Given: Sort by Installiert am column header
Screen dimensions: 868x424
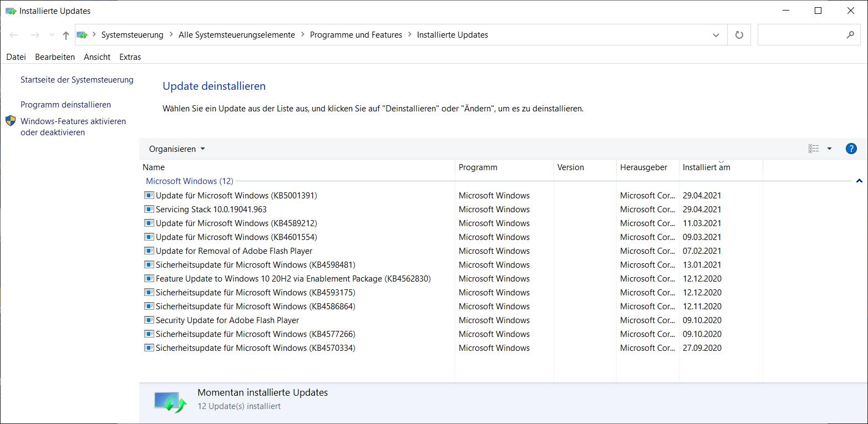Looking at the screenshot, I should [x=721, y=167].
